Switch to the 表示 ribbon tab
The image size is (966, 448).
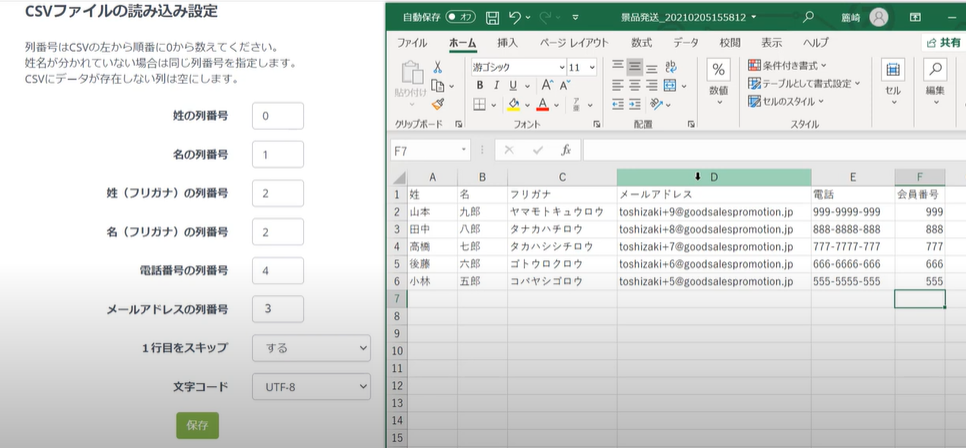point(771,43)
